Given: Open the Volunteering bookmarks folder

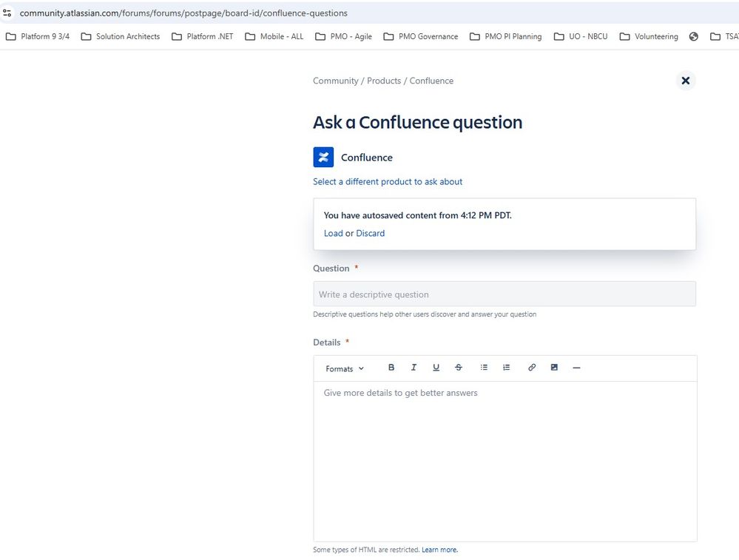Looking at the screenshot, I should click(649, 36).
